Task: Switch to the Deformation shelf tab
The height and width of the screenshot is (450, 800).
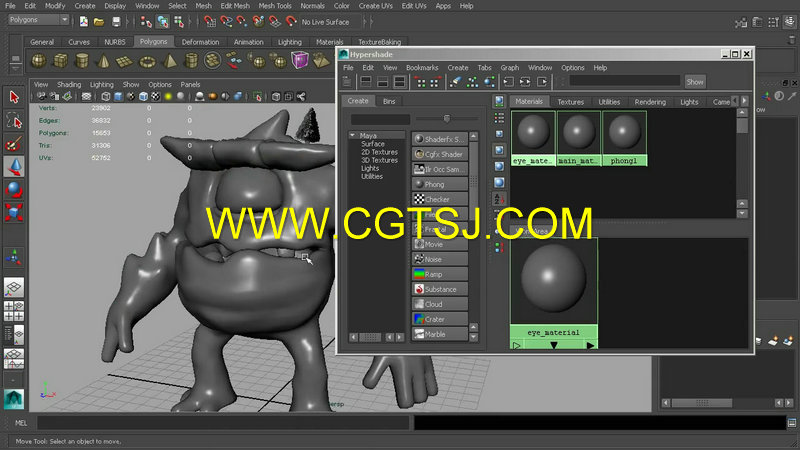Action: coord(200,42)
